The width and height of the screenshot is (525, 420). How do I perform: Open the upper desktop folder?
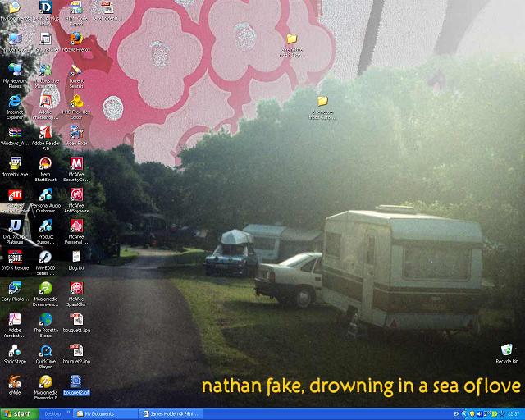pyautogui.click(x=292, y=45)
